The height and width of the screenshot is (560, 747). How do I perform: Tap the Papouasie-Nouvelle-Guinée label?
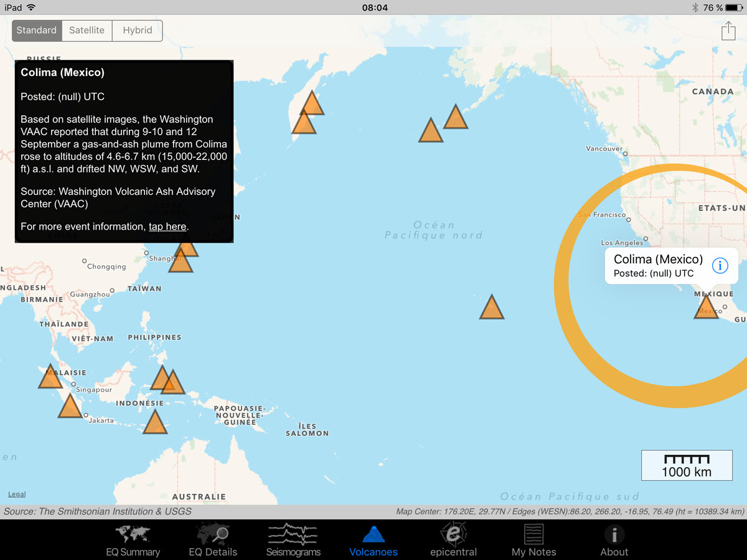pyautogui.click(x=240, y=416)
